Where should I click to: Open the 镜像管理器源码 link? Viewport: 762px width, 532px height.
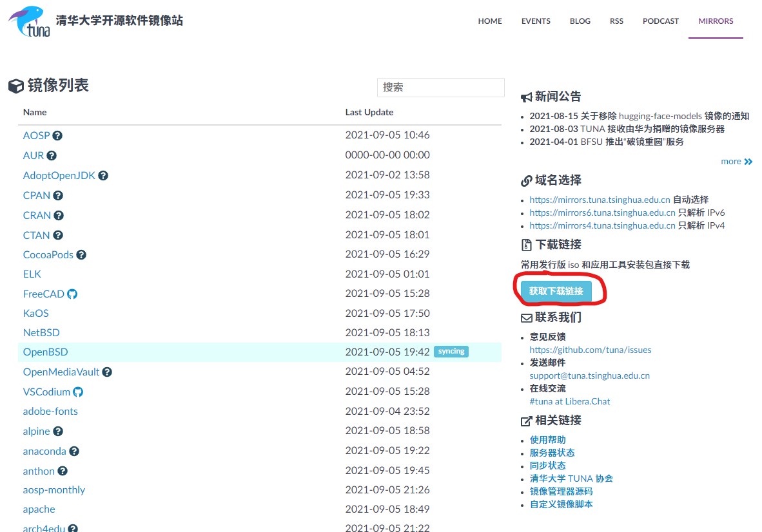click(x=562, y=491)
